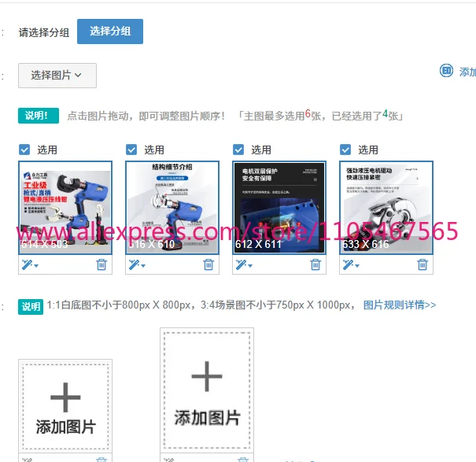Open magic wand tool for first image
The image size is (476, 462).
click(30, 265)
